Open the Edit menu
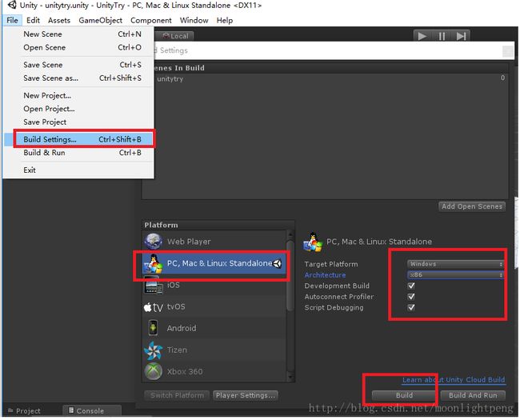This screenshot has width=520, height=420. pyautogui.click(x=33, y=20)
